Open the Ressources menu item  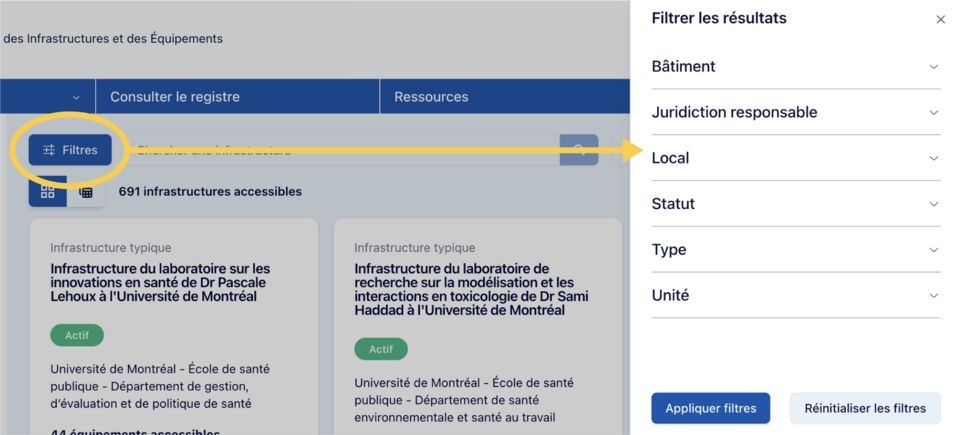(431, 97)
